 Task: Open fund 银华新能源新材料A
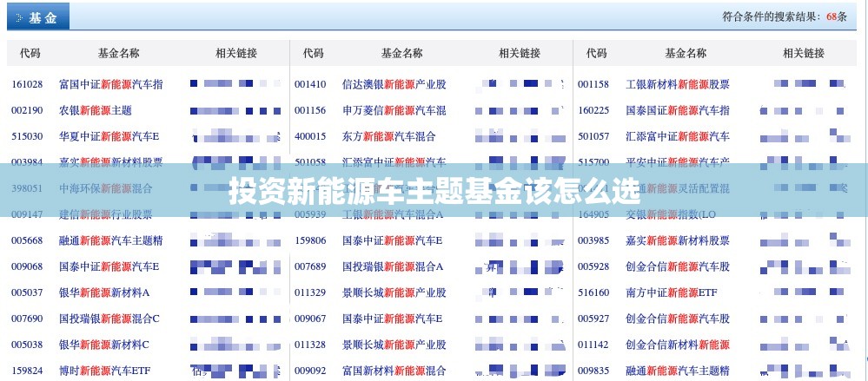click(104, 292)
